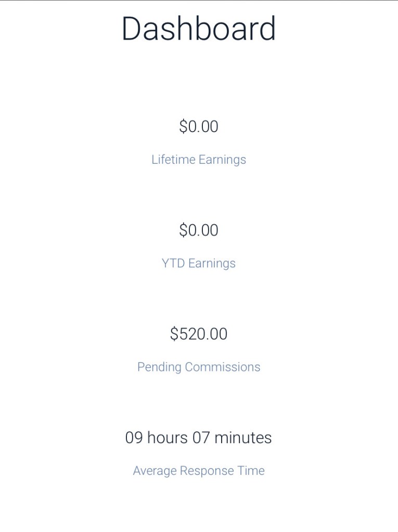Click the word "Commissions" under $520.00
This screenshot has height=532, width=398.
pyautogui.click(x=223, y=367)
